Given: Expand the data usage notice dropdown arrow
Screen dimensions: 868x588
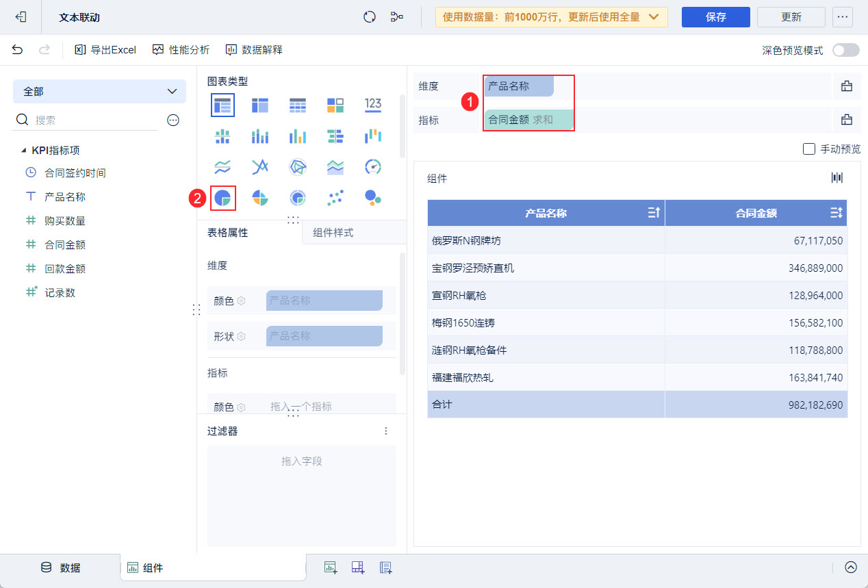Looking at the screenshot, I should tap(653, 17).
